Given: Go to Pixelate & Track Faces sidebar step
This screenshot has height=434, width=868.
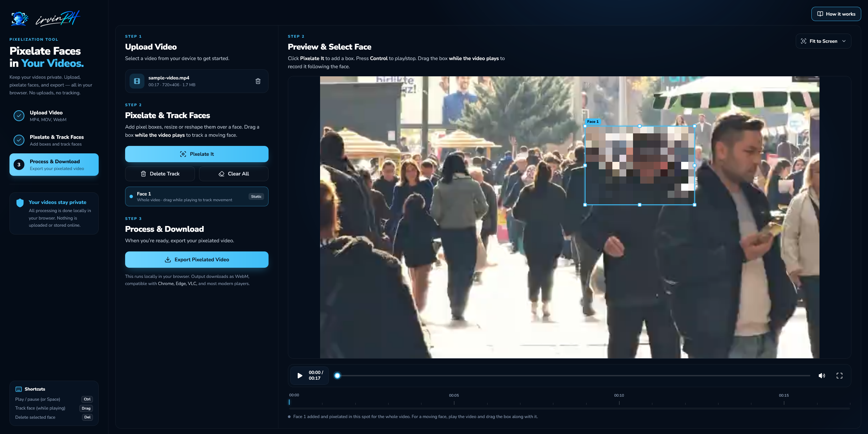Looking at the screenshot, I should (x=54, y=140).
